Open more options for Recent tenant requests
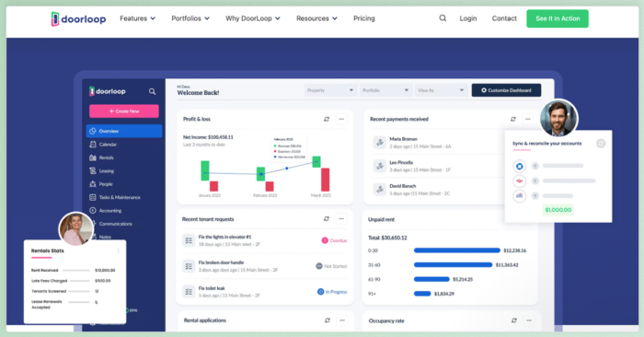This screenshot has height=337, width=644. 341,219
